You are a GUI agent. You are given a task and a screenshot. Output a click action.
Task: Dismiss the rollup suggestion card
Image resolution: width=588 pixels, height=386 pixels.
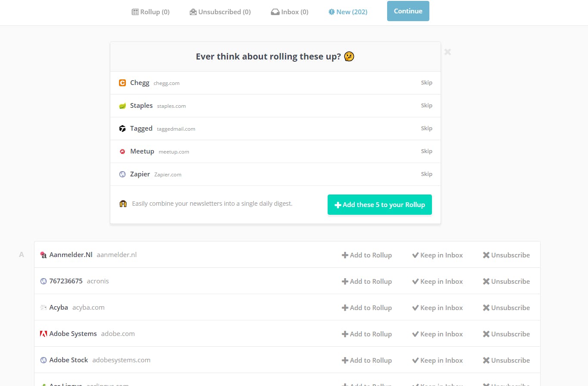pyautogui.click(x=447, y=52)
